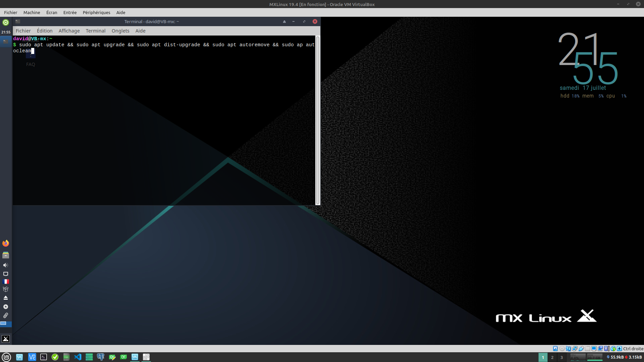Image resolution: width=644 pixels, height=362 pixels.
Task: Open the PostgreSQL elephant app in taskbar
Action: point(101,357)
